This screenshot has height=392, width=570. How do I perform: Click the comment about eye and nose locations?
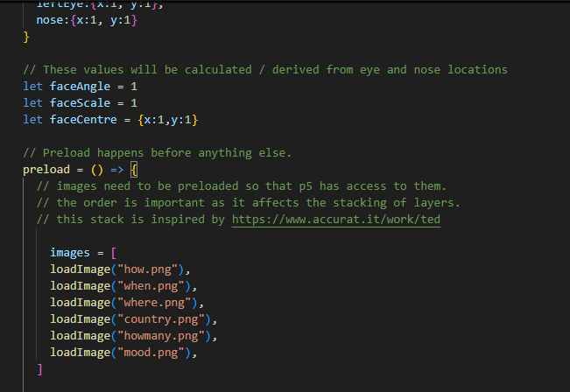click(x=265, y=69)
